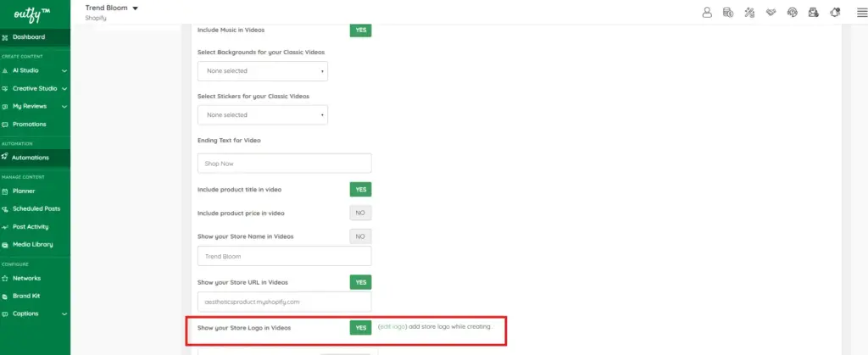Open Captions in the sidebar

35,313
